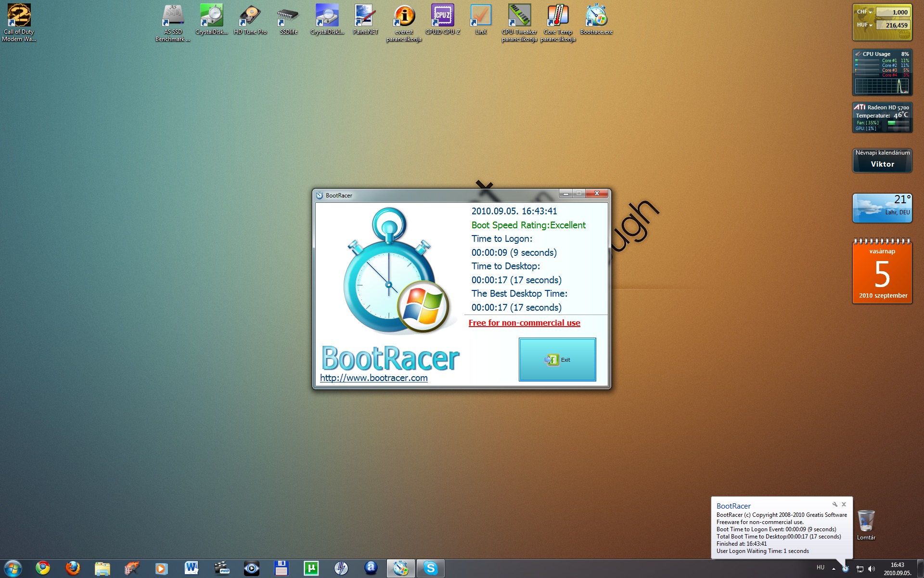Open the clapperboard PRO video app on taskbar
The image size is (924, 578).
coord(221,568)
